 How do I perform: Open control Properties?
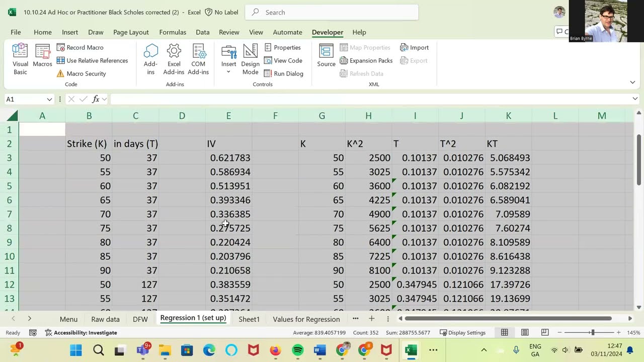282,47
